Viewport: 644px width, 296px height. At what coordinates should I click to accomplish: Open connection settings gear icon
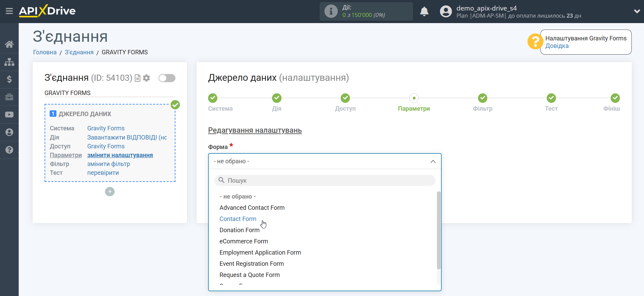click(147, 78)
